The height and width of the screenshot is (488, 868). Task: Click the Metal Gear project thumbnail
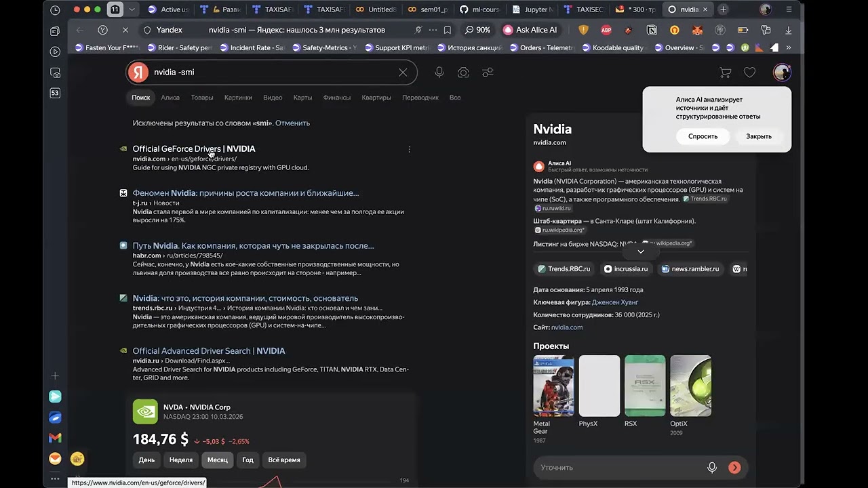click(x=553, y=386)
